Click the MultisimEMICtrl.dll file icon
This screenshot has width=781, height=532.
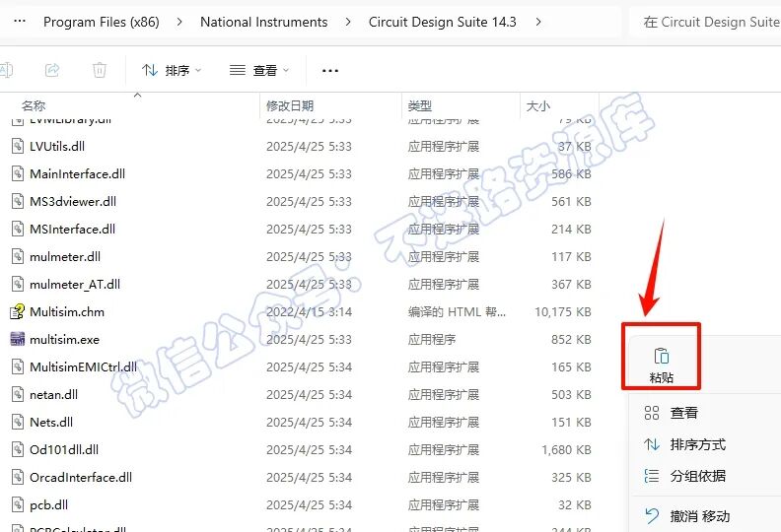(18, 367)
